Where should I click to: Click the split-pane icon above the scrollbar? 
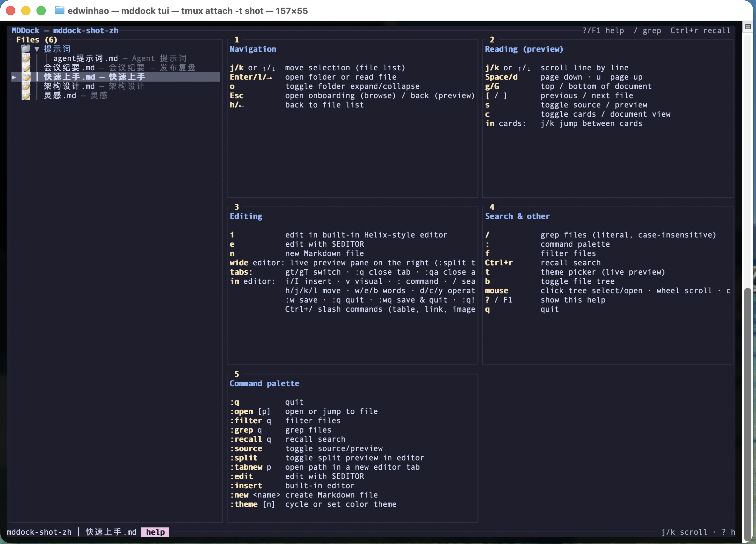[x=748, y=27]
